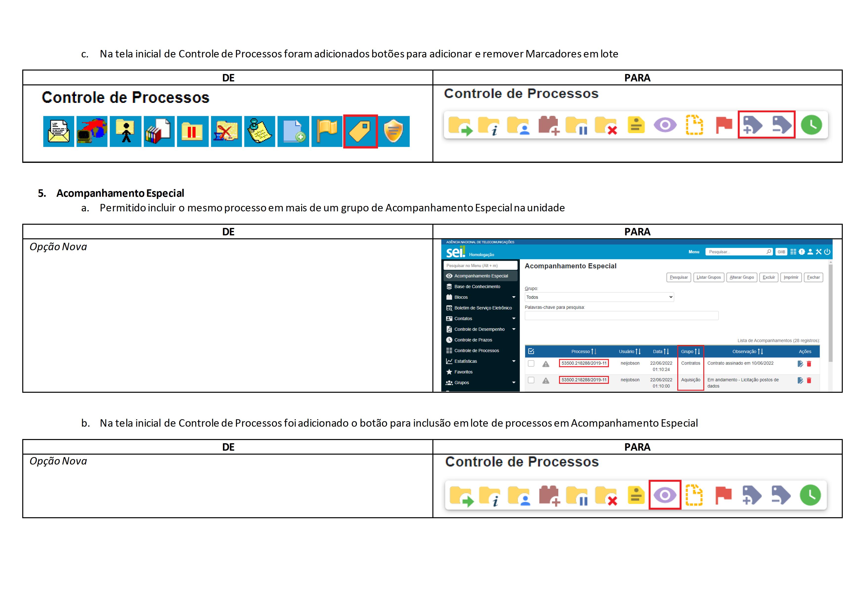Expand the Blocos menu arrow
The width and height of the screenshot is (868, 614).
tap(514, 297)
